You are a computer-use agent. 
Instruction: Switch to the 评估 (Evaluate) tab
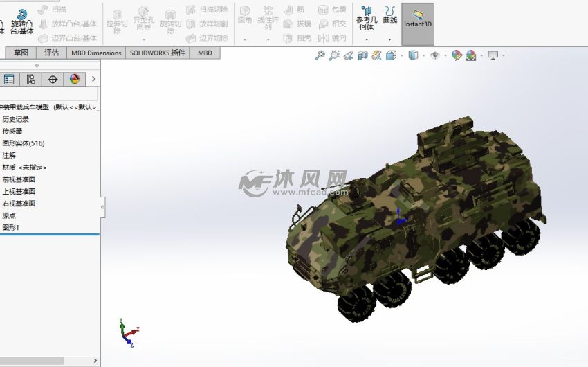(51, 53)
